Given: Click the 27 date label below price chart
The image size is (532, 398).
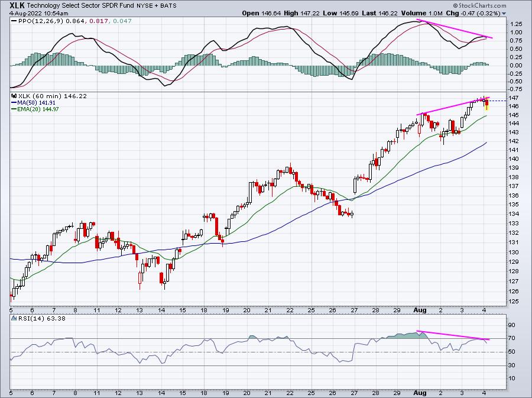Looking at the screenshot, I should tap(354, 310).
